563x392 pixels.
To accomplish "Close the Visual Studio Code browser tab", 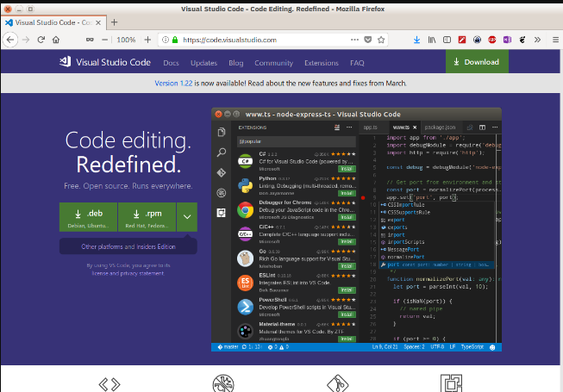I will click(98, 22).
